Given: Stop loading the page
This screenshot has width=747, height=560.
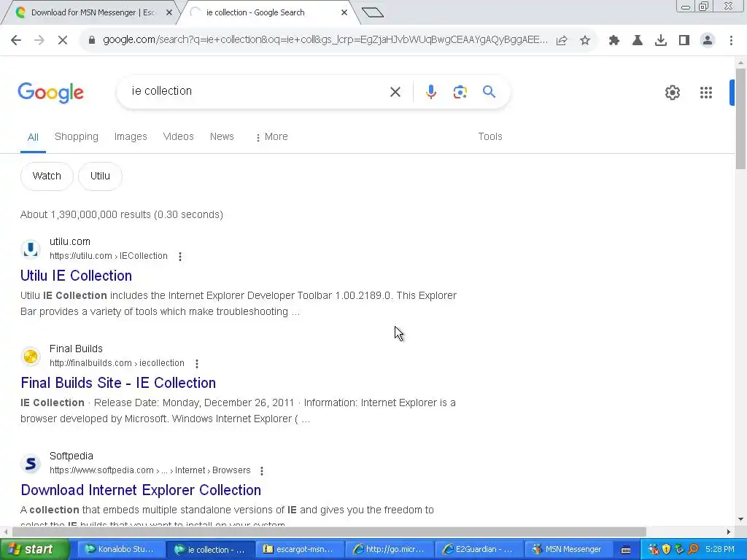Looking at the screenshot, I should click(x=63, y=40).
